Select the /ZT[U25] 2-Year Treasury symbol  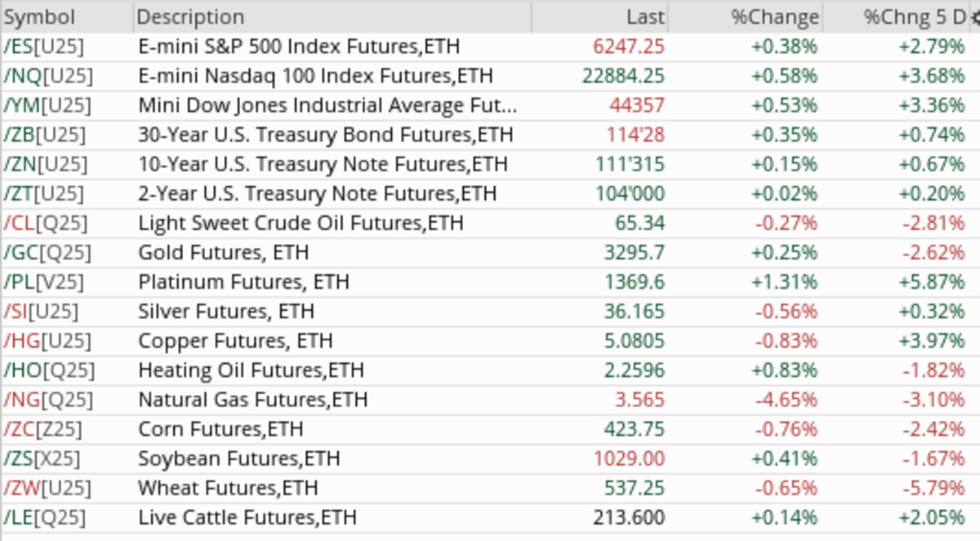click(x=44, y=193)
